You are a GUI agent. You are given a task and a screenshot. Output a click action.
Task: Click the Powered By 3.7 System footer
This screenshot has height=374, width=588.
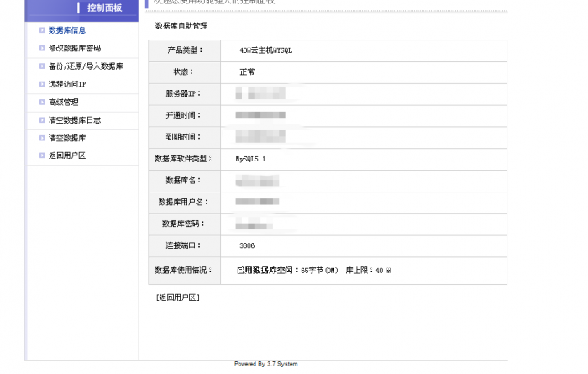click(x=266, y=364)
